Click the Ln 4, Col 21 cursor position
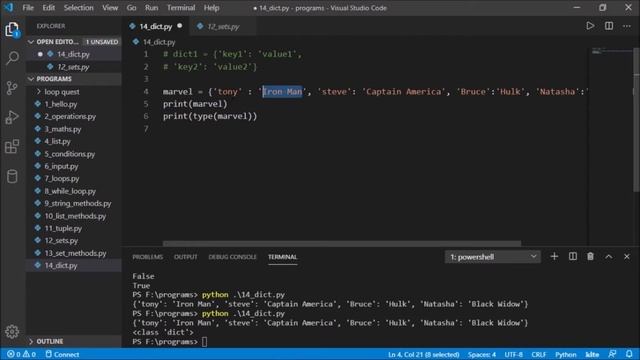The width and height of the screenshot is (640, 360). (423, 354)
